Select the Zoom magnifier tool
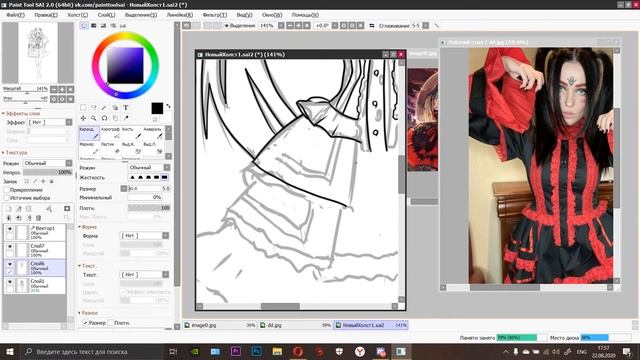This screenshot has height=360, width=640. coord(94,118)
